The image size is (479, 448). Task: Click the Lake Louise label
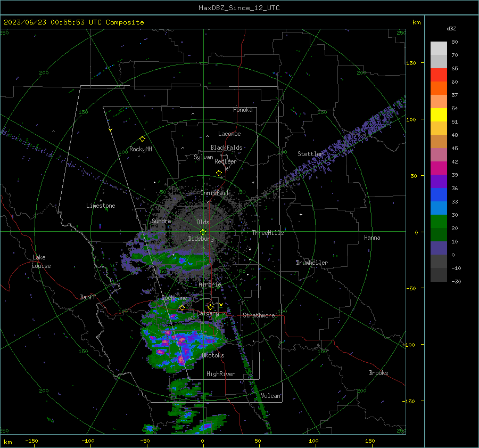(41, 262)
